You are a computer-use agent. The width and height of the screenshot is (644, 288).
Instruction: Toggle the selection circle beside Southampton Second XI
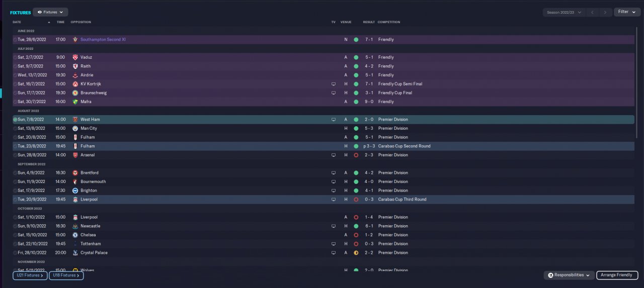[15, 40]
